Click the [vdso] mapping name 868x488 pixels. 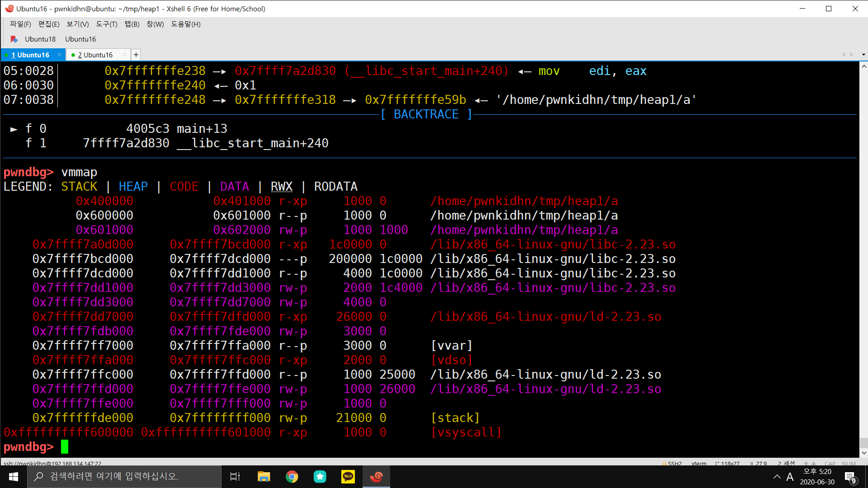452,360
